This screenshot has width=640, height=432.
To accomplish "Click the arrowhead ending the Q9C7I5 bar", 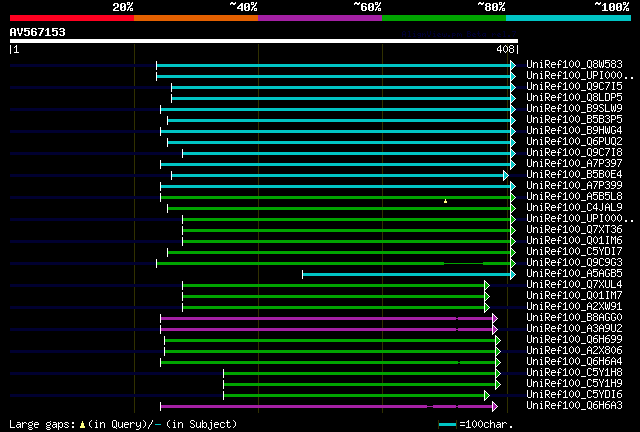I will point(513,87).
